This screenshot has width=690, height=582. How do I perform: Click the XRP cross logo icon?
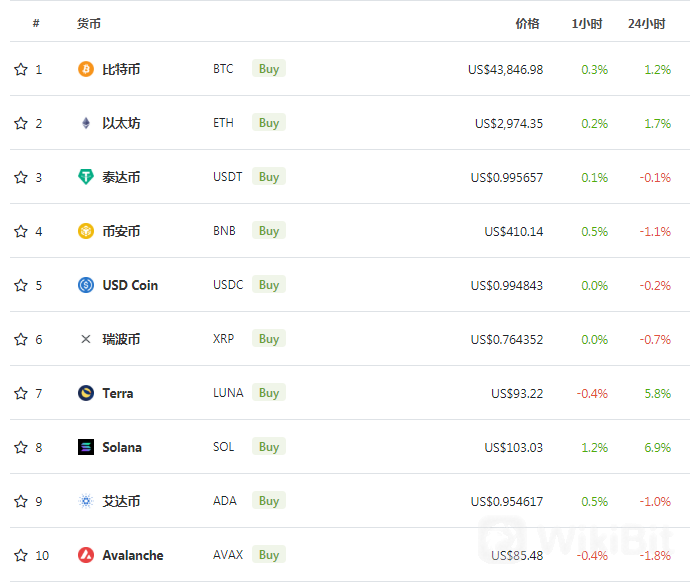pos(86,339)
